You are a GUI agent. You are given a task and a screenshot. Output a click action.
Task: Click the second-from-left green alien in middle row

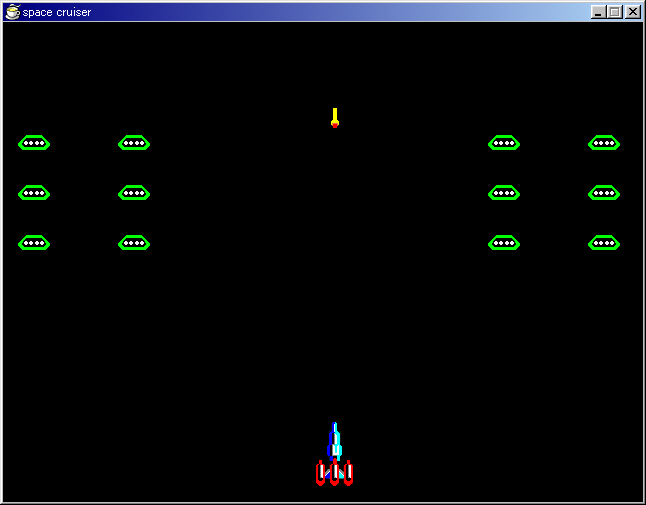pyautogui.click(x=134, y=193)
